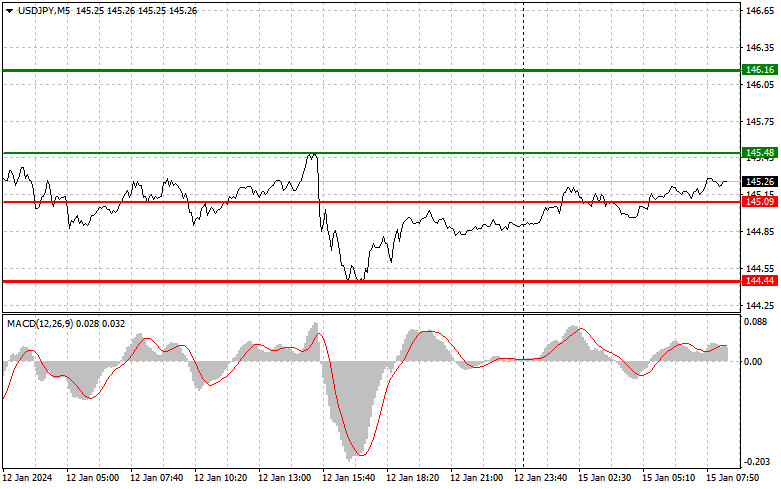
Task: Click the 12 Jan 10:20 time label
Action: (x=221, y=478)
